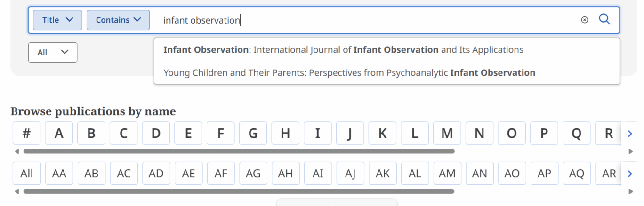Select the All two-letter filter

(x=27, y=174)
